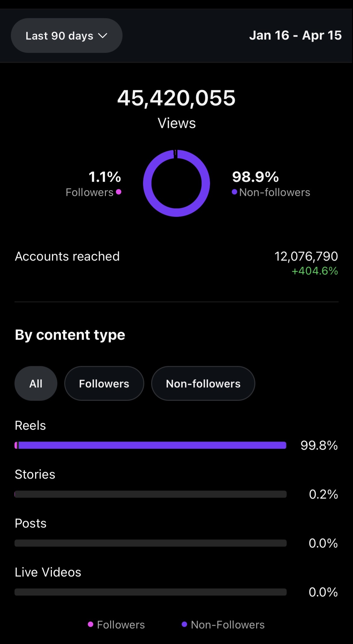Viewport: 353px width, 644px height.
Task: Click the chevron beside Last 90 days
Action: pyautogui.click(x=103, y=36)
